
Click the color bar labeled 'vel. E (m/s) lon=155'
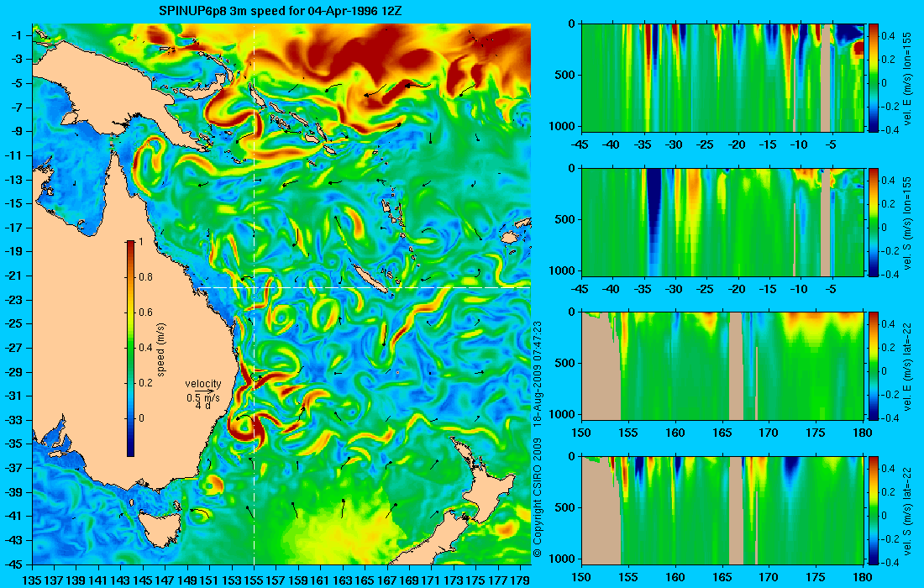click(874, 77)
